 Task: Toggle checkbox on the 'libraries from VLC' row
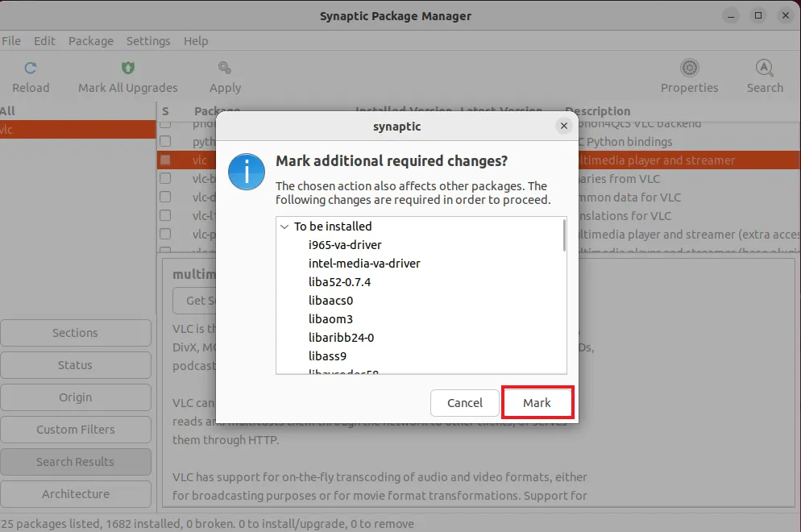click(165, 178)
